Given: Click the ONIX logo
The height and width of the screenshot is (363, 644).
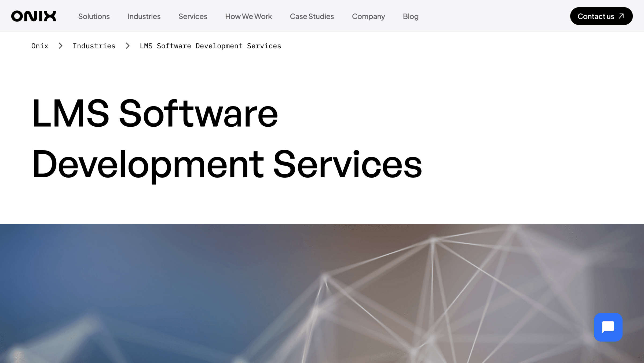Looking at the screenshot, I should 34,16.
